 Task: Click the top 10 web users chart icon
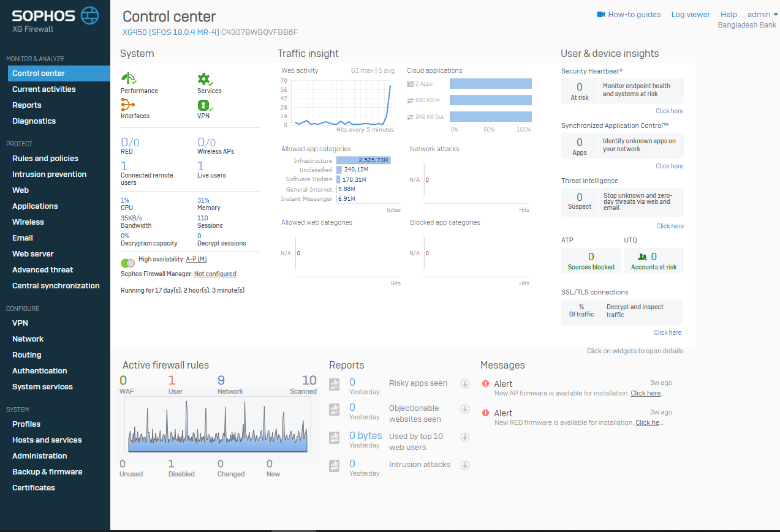pos(335,438)
